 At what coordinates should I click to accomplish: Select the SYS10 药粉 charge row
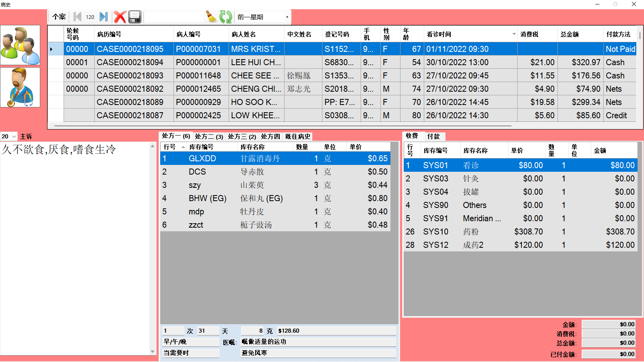tap(520, 232)
